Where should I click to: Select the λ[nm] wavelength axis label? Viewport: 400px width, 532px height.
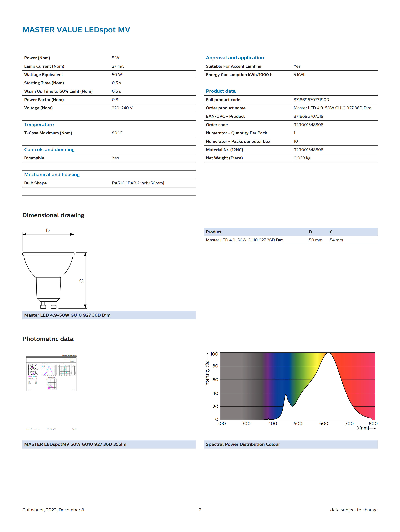click(363, 428)
